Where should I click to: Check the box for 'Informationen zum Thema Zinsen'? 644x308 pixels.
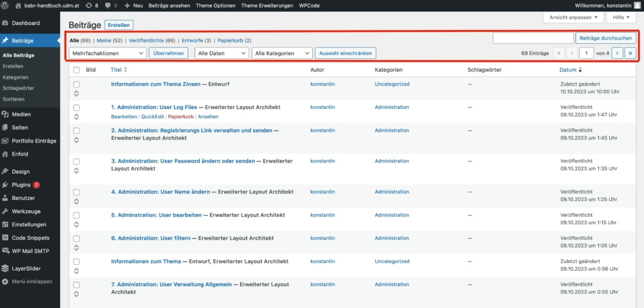[x=76, y=84]
